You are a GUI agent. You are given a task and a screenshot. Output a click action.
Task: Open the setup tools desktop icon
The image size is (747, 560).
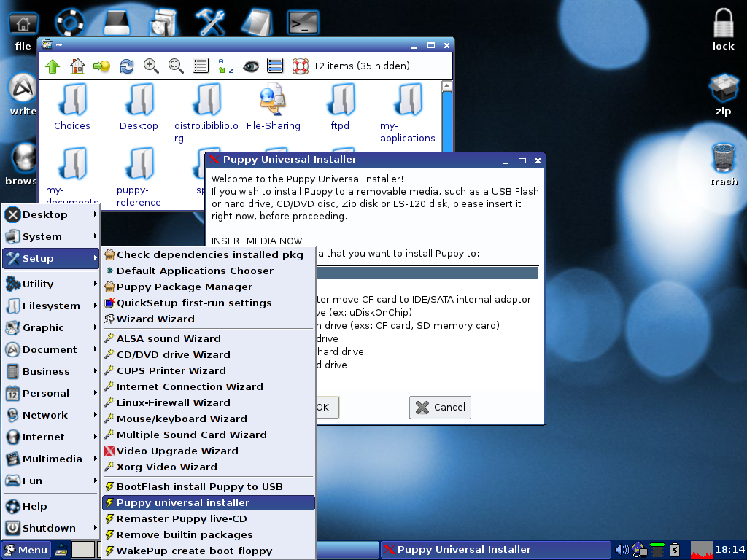point(209,22)
